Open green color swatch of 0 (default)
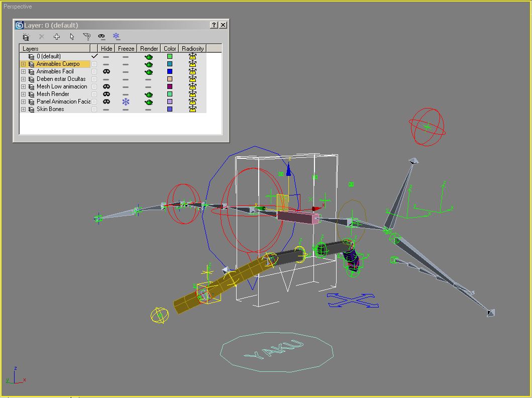The image size is (532, 398). click(170, 56)
